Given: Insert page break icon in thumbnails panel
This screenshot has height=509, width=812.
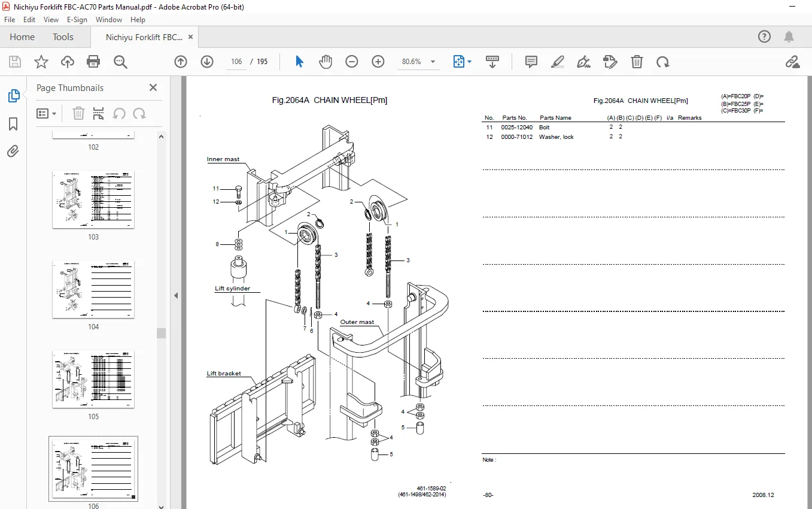Looking at the screenshot, I should [99, 113].
